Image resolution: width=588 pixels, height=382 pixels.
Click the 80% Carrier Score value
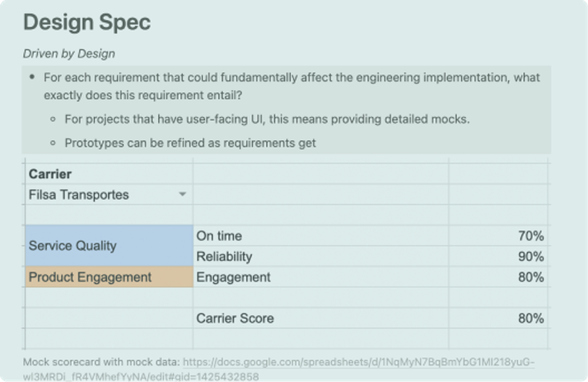(531, 318)
